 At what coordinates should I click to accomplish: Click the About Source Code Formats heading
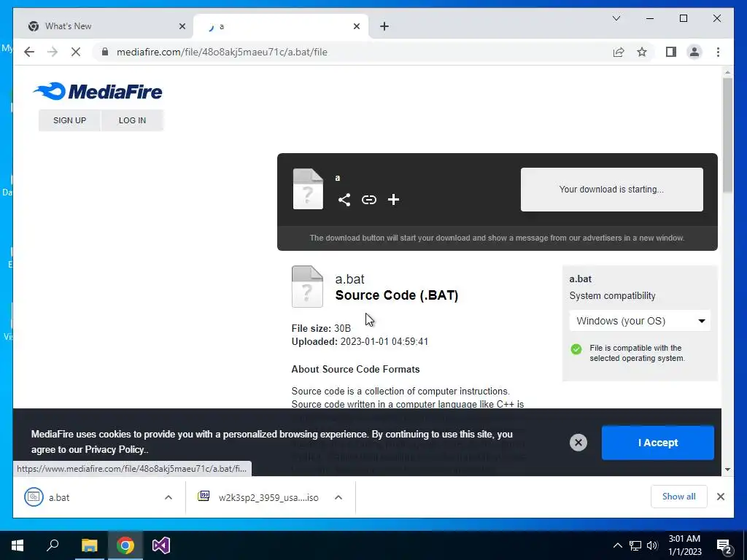[x=355, y=370]
